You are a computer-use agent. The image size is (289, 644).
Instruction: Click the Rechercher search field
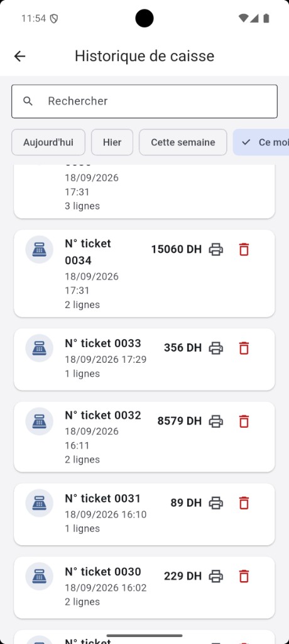(x=144, y=101)
